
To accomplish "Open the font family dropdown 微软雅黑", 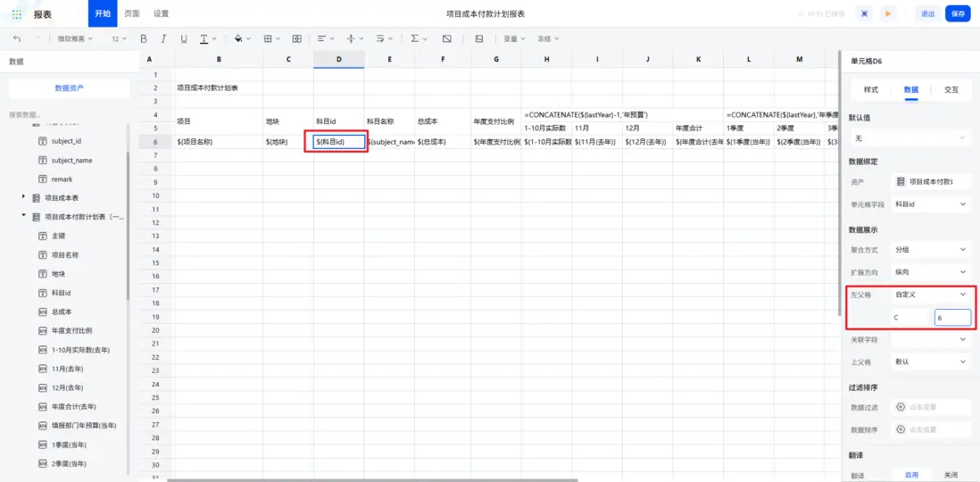I will 75,38.
